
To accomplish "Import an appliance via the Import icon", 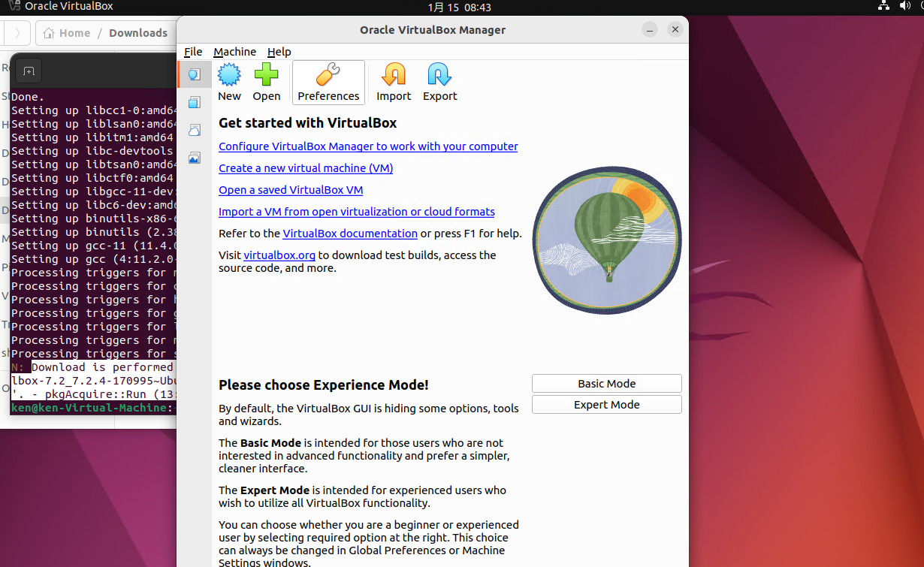I will pyautogui.click(x=394, y=82).
